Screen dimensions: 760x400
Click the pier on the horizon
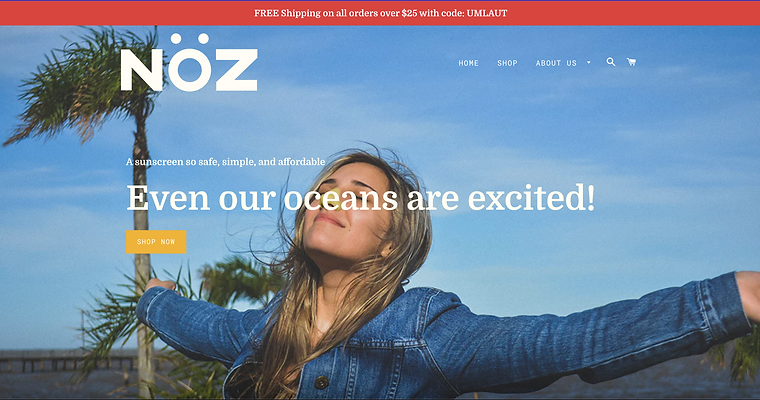coord(68,361)
